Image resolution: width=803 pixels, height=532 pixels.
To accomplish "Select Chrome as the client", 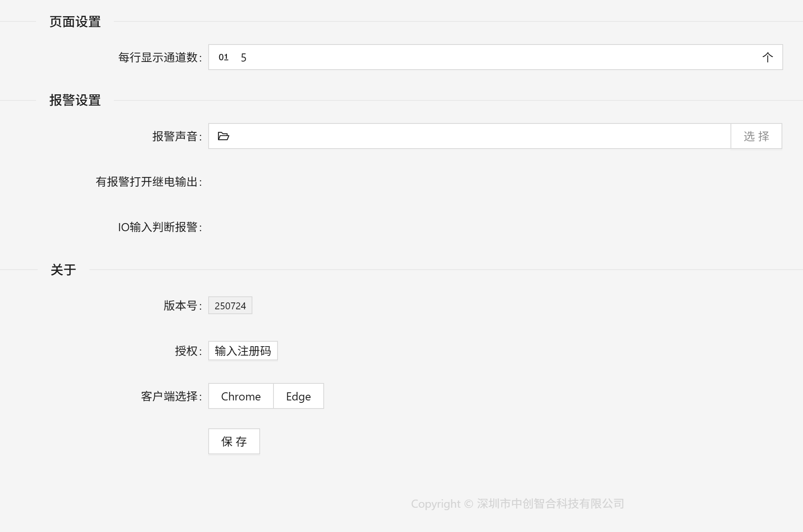I will (x=241, y=396).
